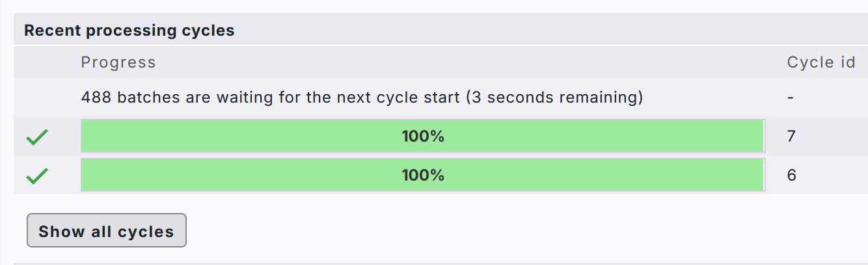Select cycle id 6 cell
Screen dimensions: 868x265
point(791,175)
